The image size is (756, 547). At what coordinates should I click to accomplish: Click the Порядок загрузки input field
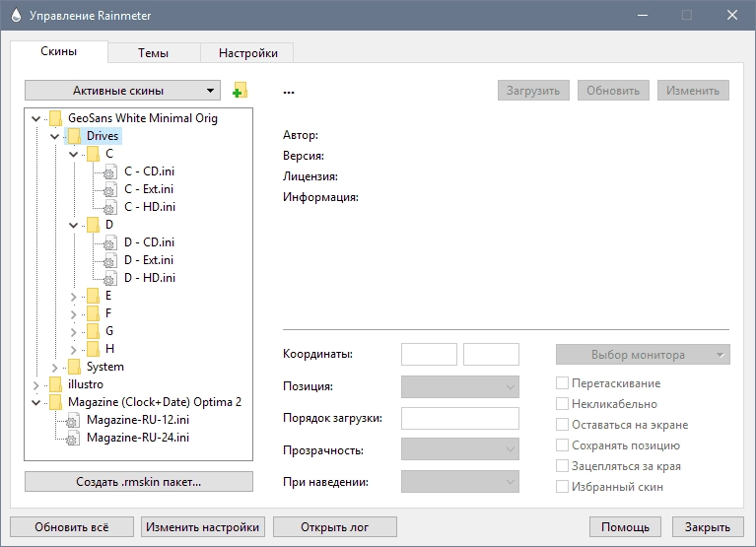460,418
